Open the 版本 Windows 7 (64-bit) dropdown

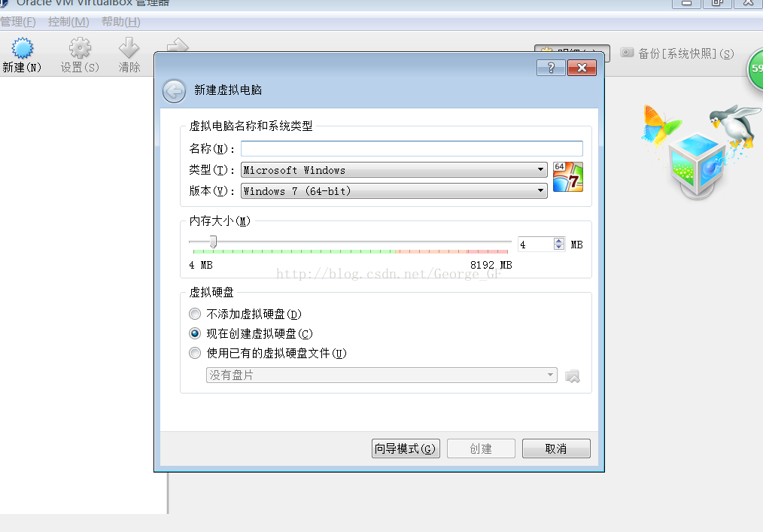(394, 191)
